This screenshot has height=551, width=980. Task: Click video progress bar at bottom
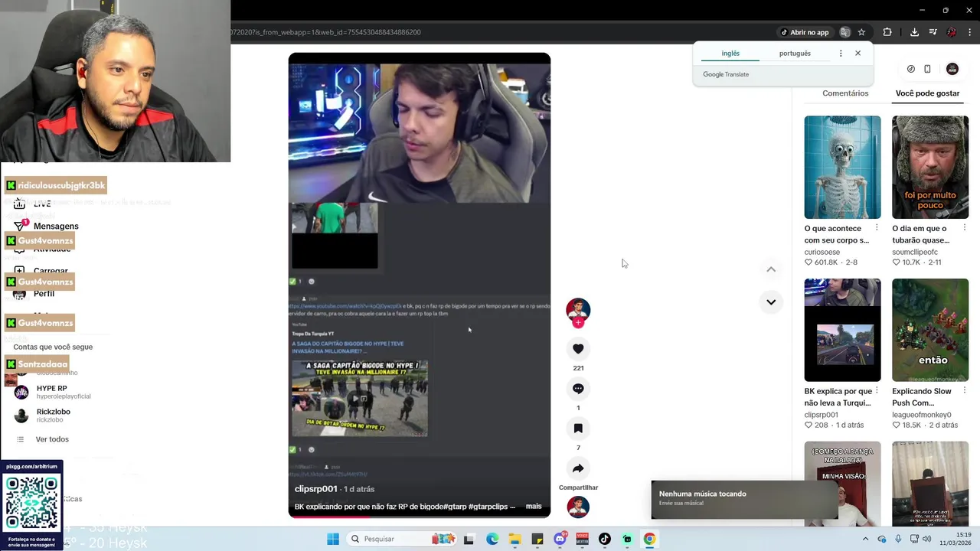click(420, 517)
